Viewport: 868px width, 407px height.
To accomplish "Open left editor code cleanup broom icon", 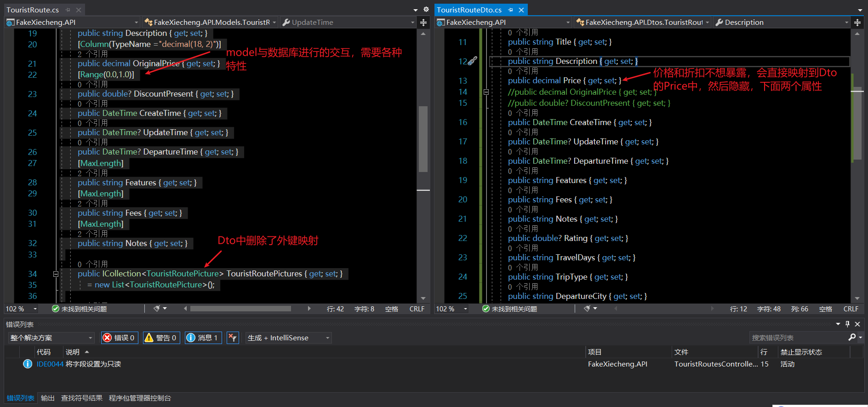I will [157, 309].
